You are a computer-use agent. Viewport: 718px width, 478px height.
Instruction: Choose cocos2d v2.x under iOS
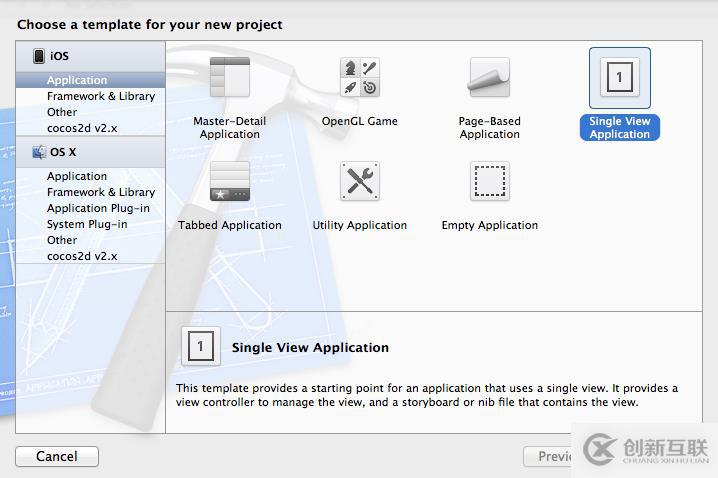[90, 128]
